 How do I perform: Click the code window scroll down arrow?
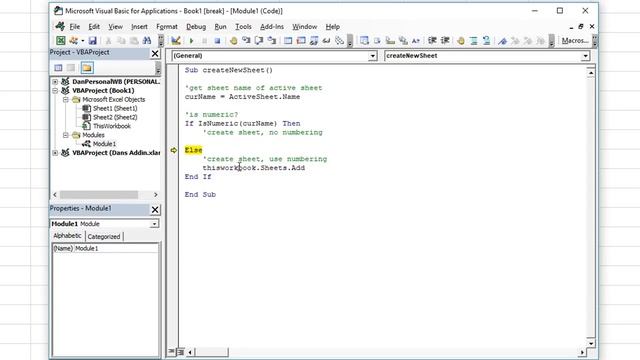(591, 344)
